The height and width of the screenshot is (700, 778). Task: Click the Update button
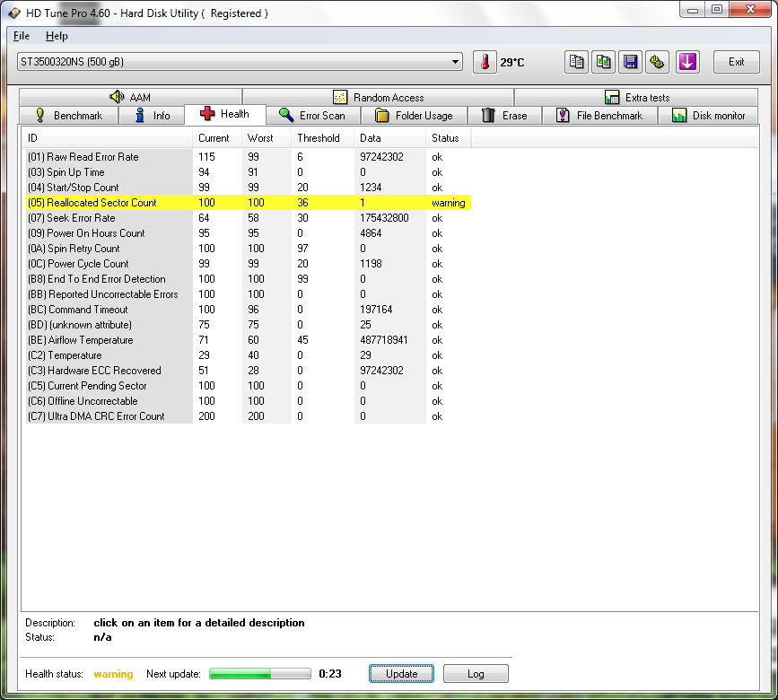(x=401, y=674)
